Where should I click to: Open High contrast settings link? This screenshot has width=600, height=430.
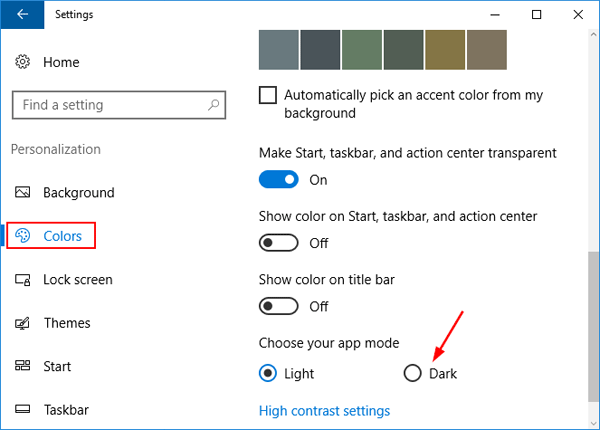click(324, 411)
